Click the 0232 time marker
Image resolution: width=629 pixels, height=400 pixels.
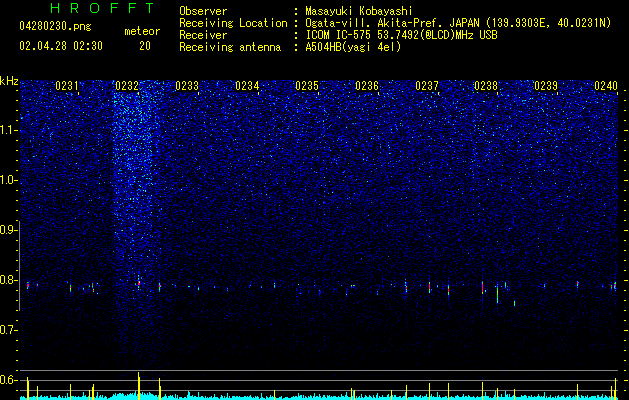[127, 85]
